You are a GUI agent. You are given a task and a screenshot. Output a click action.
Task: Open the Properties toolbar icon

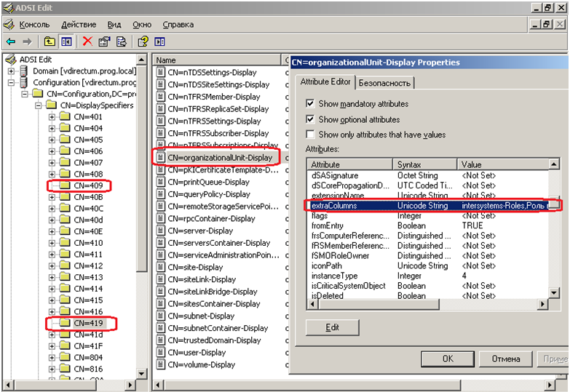(104, 41)
